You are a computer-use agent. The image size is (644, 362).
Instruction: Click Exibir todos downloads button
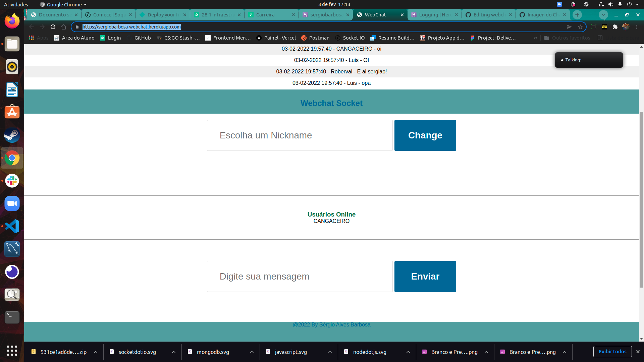[612, 352]
